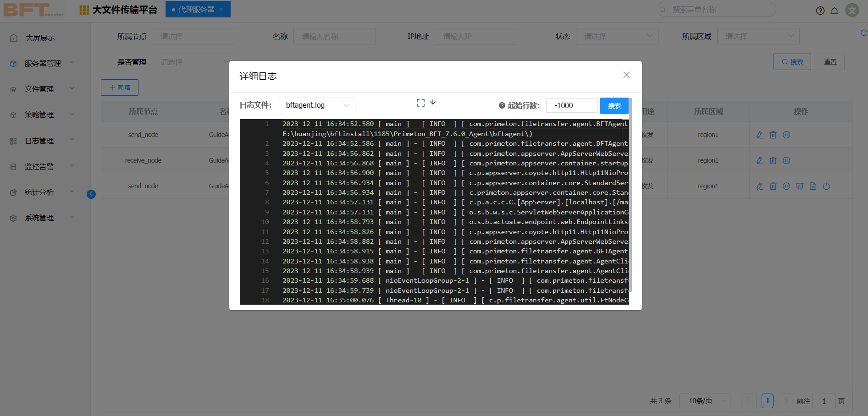Collapse the left sidebar with blue arrow

pyautogui.click(x=91, y=194)
